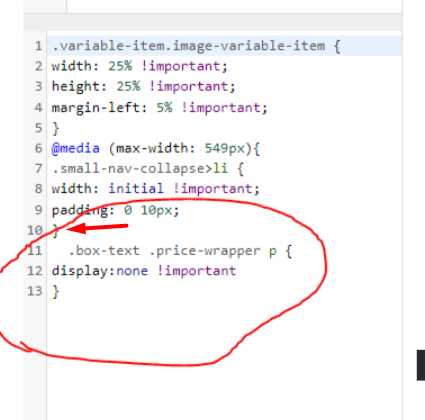
Task: Click the width: initial !important line
Action: (x=156, y=189)
